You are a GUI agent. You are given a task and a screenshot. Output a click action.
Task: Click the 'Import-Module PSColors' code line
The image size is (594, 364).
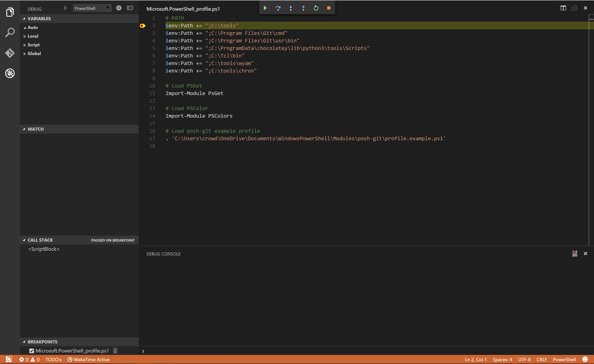[199, 116]
